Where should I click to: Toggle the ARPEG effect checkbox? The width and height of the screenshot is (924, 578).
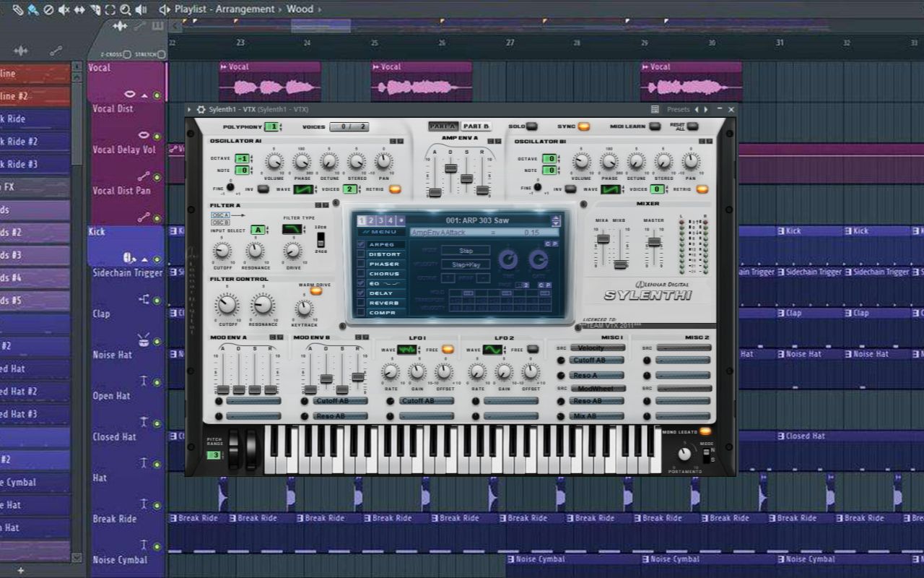[x=361, y=244]
